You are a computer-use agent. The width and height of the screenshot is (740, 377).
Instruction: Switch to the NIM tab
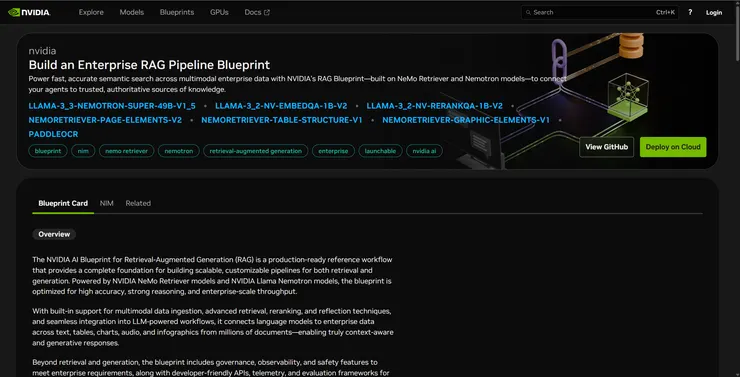tap(107, 203)
